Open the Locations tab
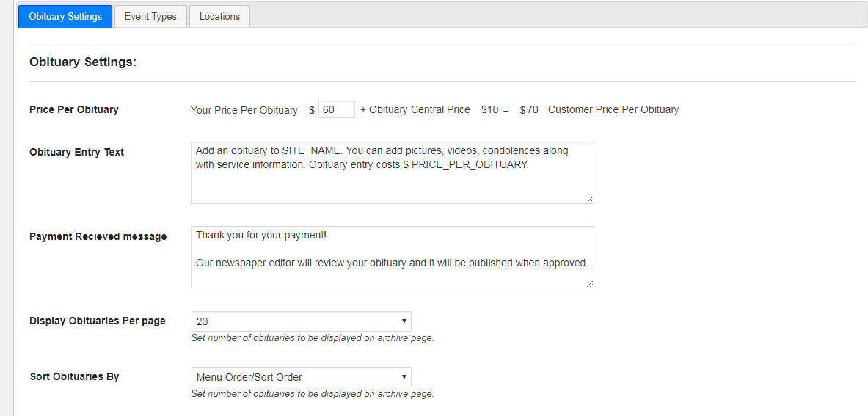Viewport: 868px width, 416px height. click(x=219, y=16)
